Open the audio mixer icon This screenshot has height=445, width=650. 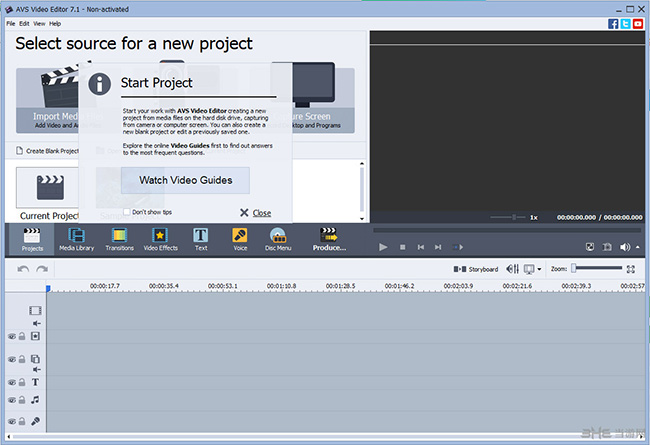tap(512, 269)
